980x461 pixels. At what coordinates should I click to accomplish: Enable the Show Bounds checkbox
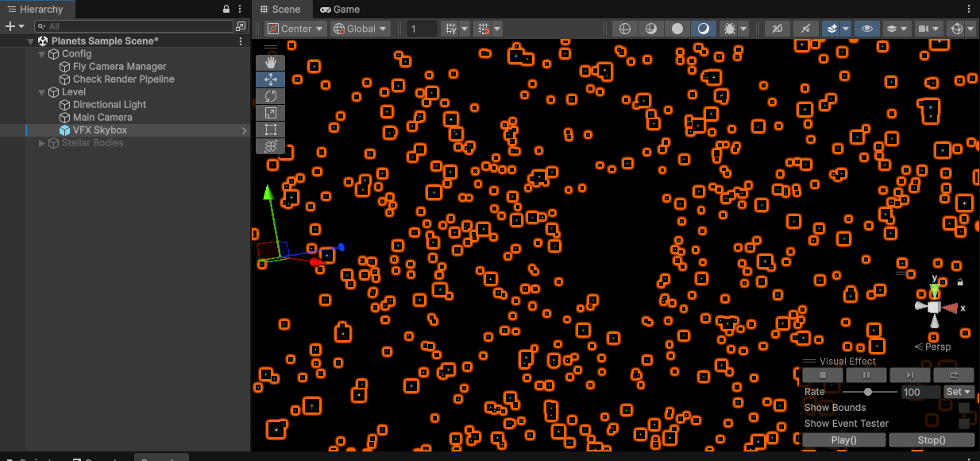click(x=963, y=408)
